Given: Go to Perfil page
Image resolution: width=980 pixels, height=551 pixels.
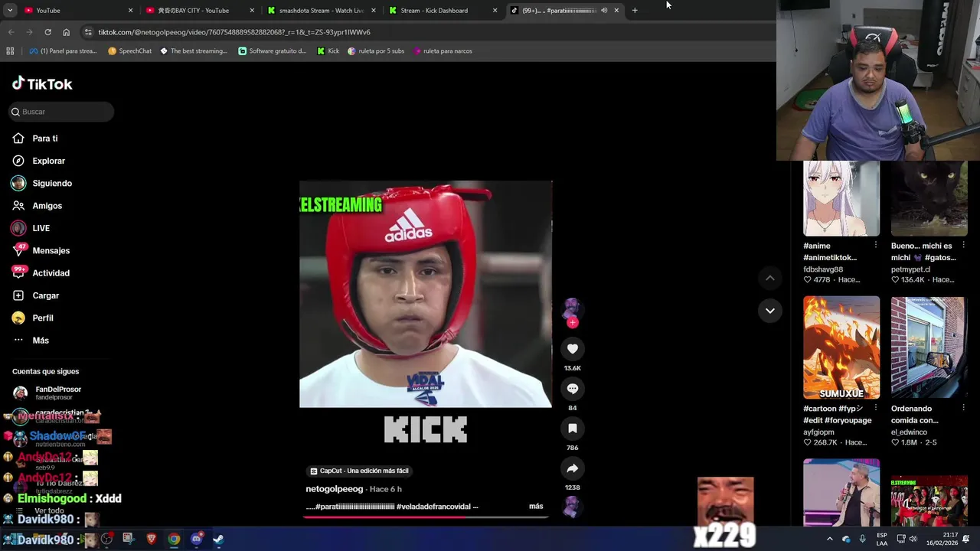Looking at the screenshot, I should pos(42,318).
